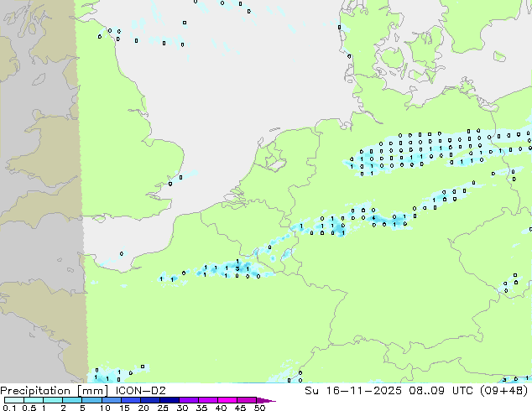Select the 10–15 mm blue legend swatch
This screenshot has height=411, width=532.
point(112,400)
